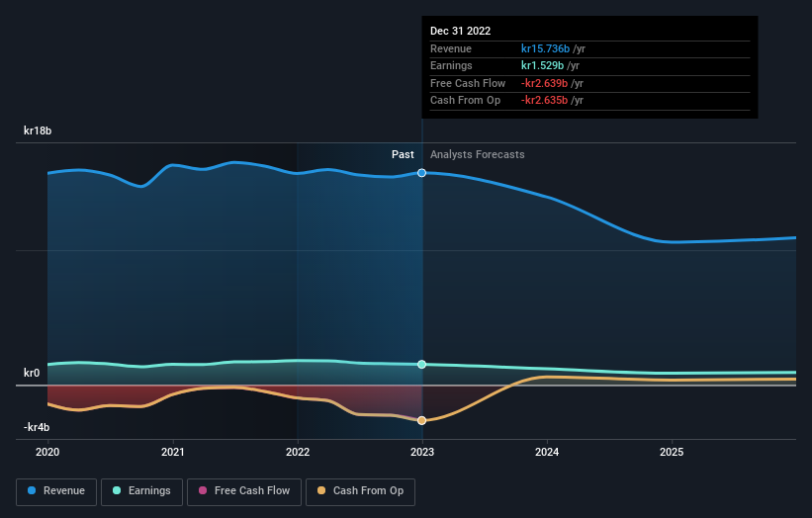This screenshot has width=812, height=518.
Task: Click the -kr4b y-axis label
Action: [x=37, y=427]
